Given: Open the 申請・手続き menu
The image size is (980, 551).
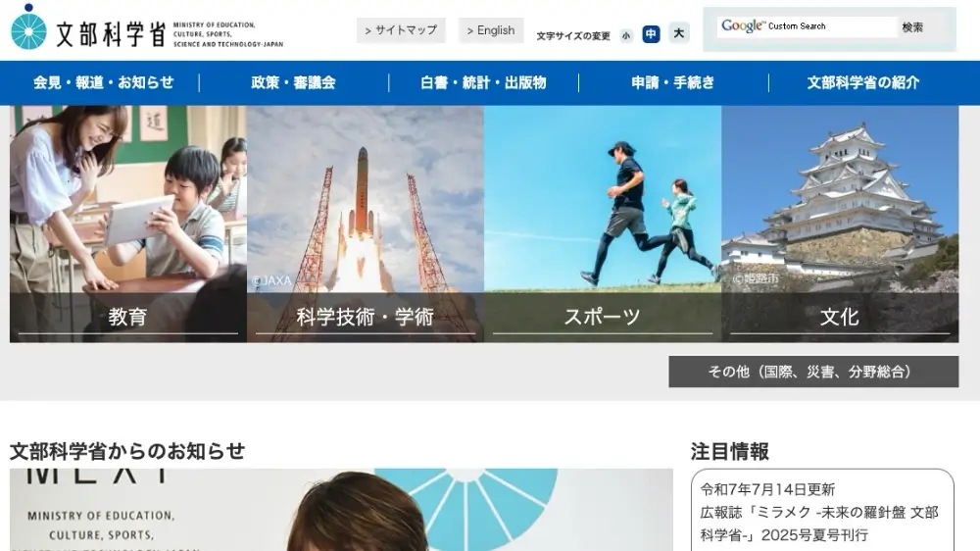Looking at the screenshot, I should click(672, 82).
